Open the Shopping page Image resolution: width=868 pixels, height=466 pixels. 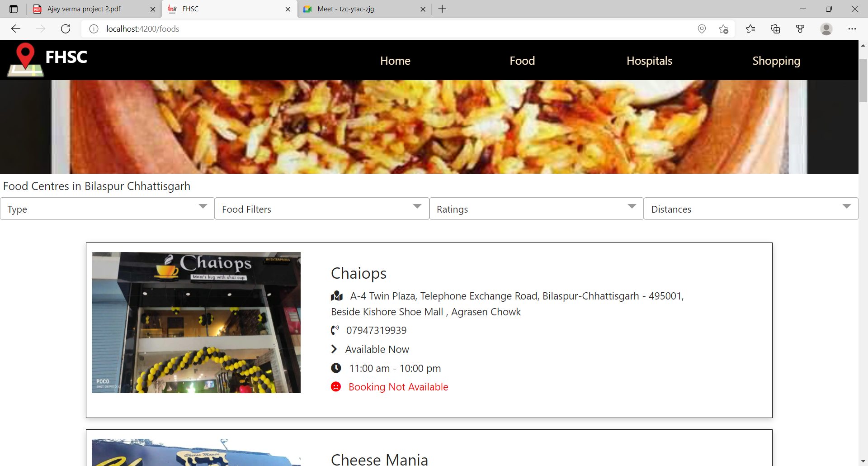click(776, 60)
